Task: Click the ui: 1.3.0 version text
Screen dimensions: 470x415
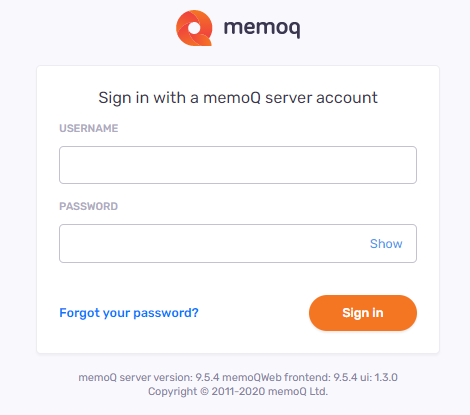Action: point(379,377)
